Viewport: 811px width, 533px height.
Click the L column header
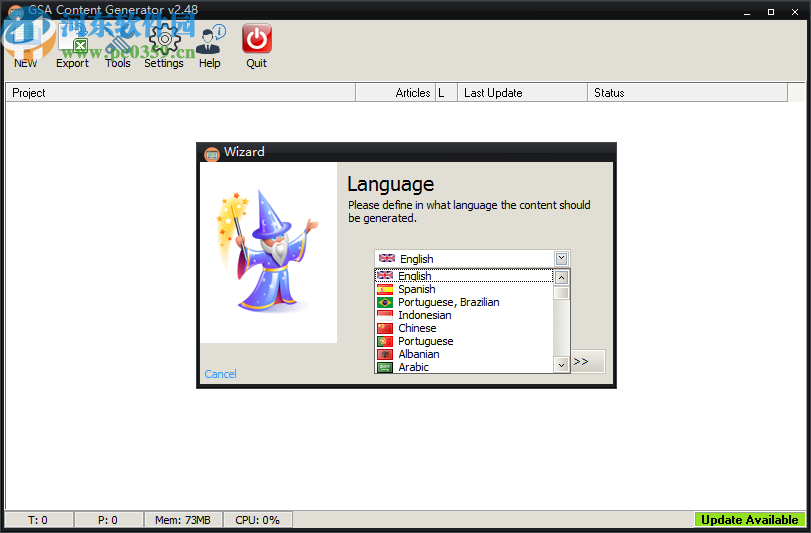pos(446,93)
